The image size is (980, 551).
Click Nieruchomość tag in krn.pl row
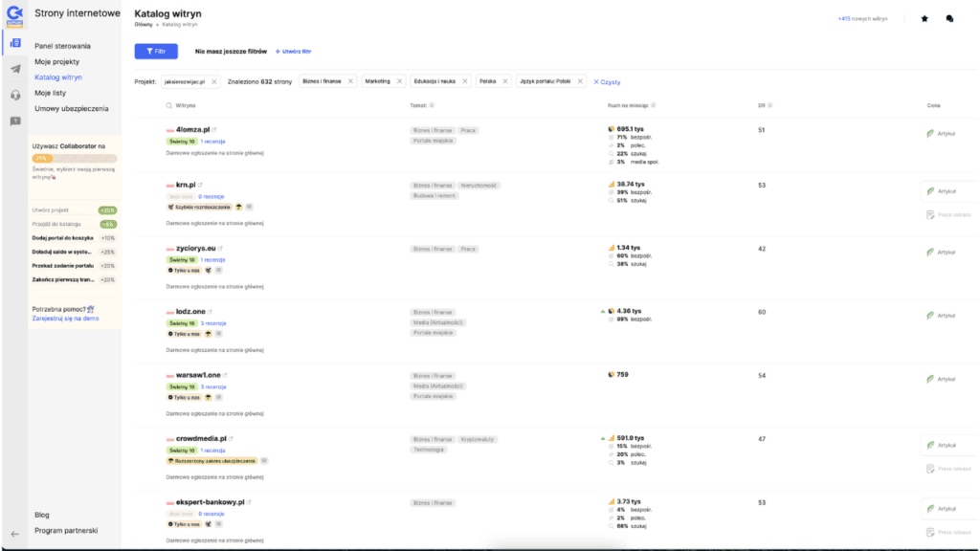click(x=479, y=186)
